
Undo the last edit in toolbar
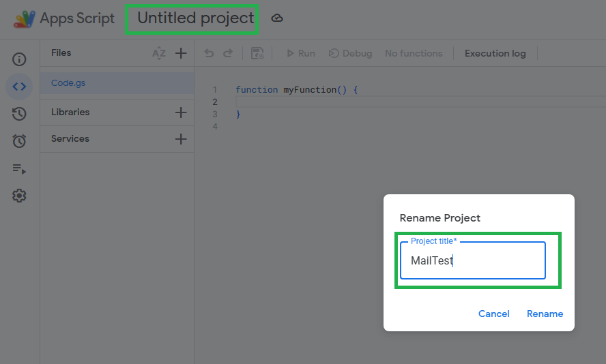209,53
